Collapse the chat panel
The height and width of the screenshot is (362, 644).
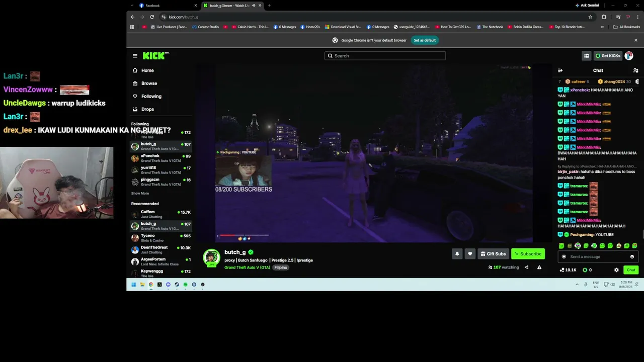[560, 70]
